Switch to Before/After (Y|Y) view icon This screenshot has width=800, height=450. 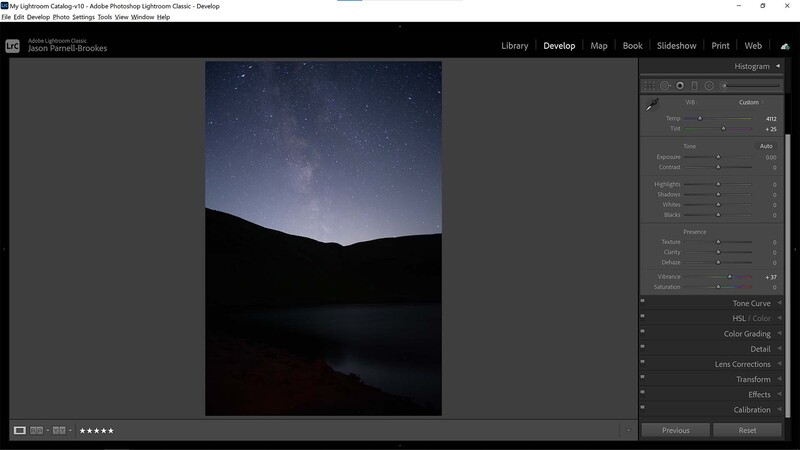tap(59, 431)
